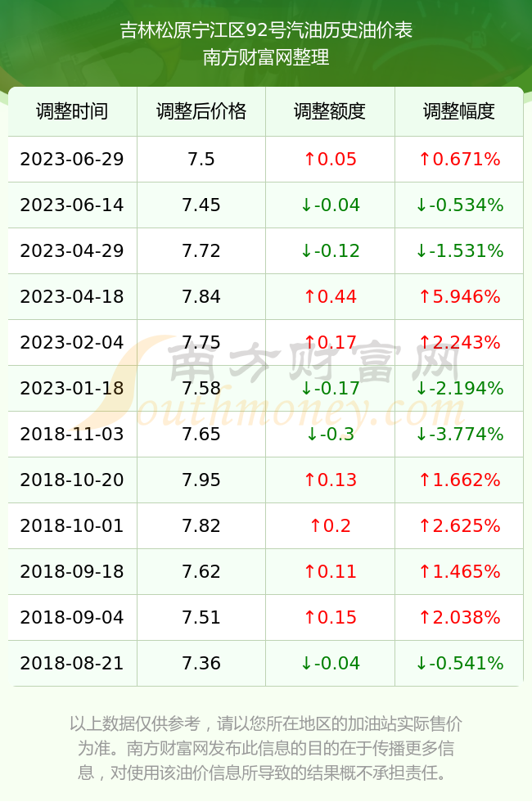Click the 调整后价格 column header
Screen dimensions: 532x802
point(201,111)
